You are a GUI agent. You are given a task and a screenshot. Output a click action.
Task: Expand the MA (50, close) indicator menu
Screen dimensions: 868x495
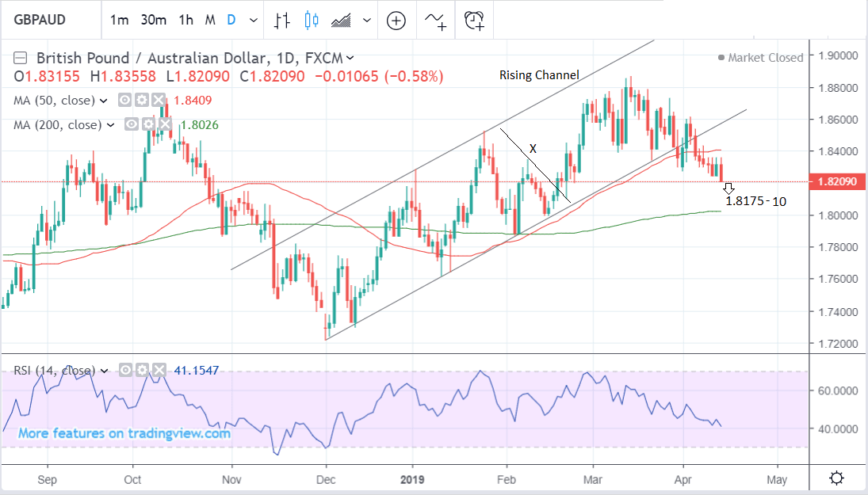click(103, 101)
